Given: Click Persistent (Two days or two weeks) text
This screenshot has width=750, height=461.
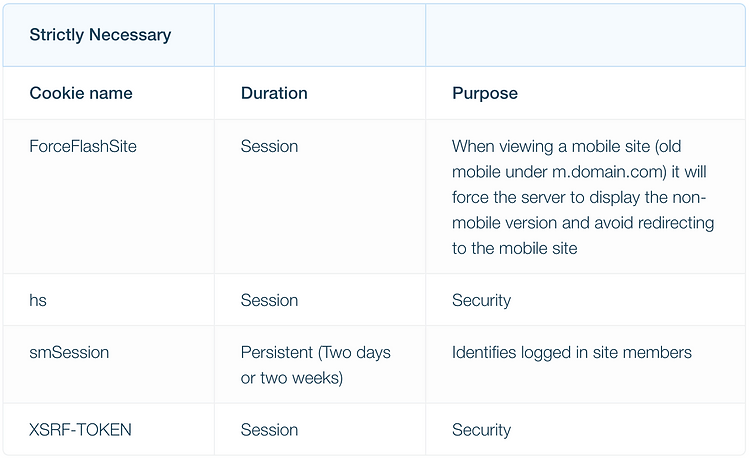Looking at the screenshot, I should click(x=316, y=365).
